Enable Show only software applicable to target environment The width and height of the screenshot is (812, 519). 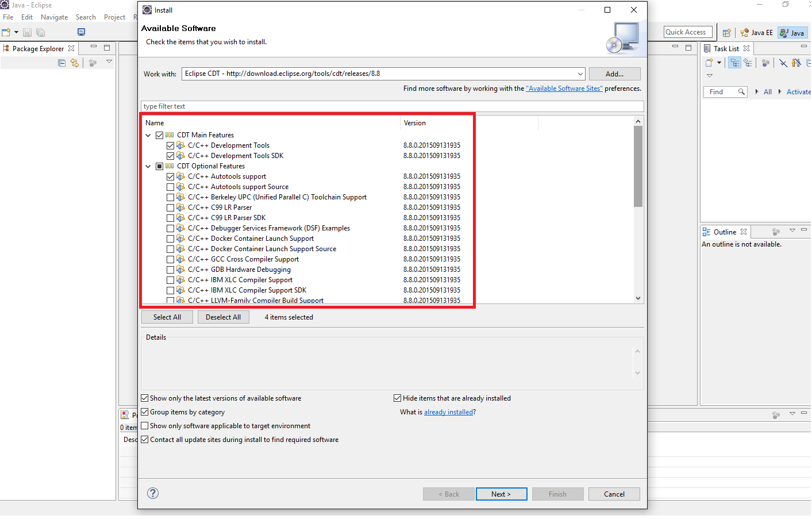(145, 425)
